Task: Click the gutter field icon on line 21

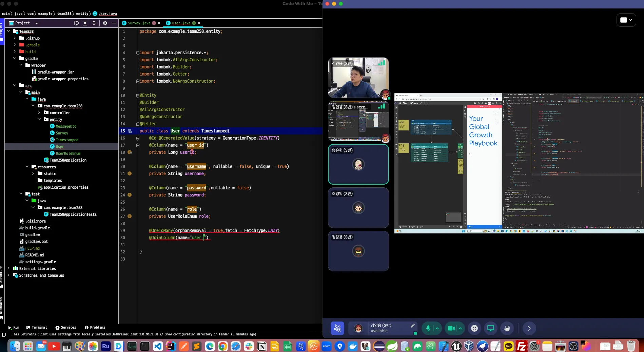Action: 130,173
